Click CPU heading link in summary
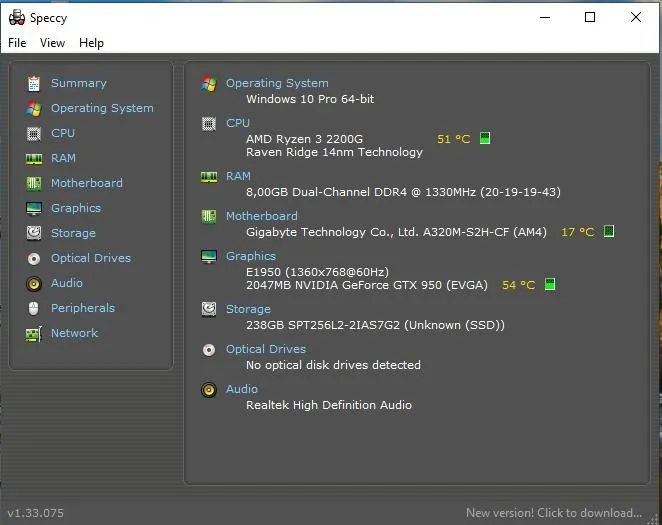The width and height of the screenshot is (662, 525). pos(238,123)
